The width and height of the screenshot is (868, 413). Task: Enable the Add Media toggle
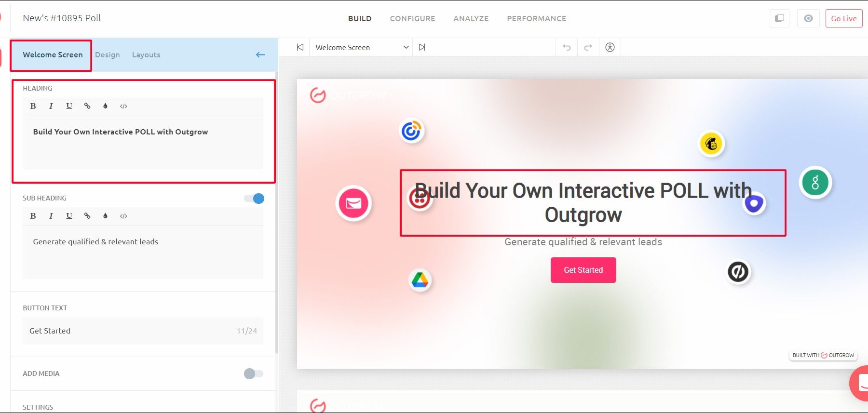pos(254,373)
